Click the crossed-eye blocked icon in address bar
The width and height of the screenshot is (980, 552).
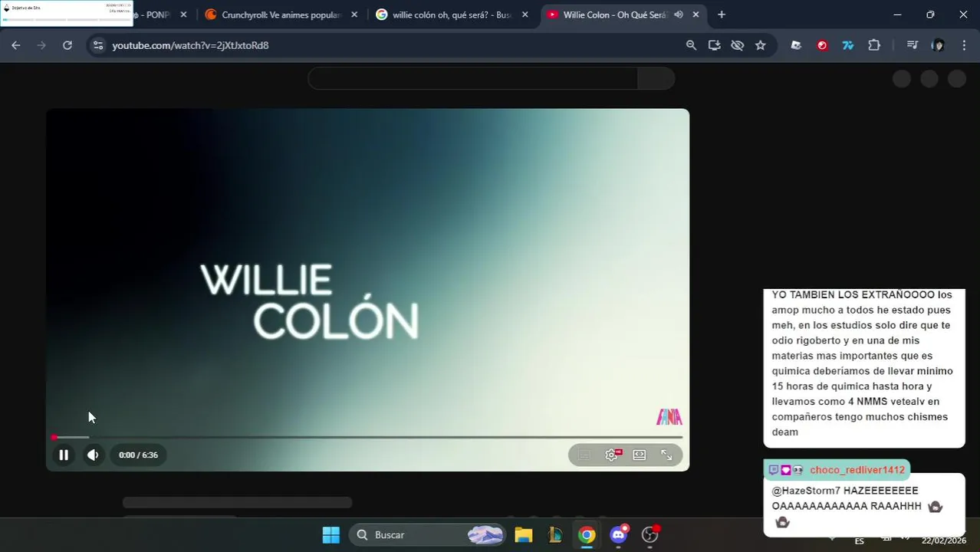click(x=737, y=45)
